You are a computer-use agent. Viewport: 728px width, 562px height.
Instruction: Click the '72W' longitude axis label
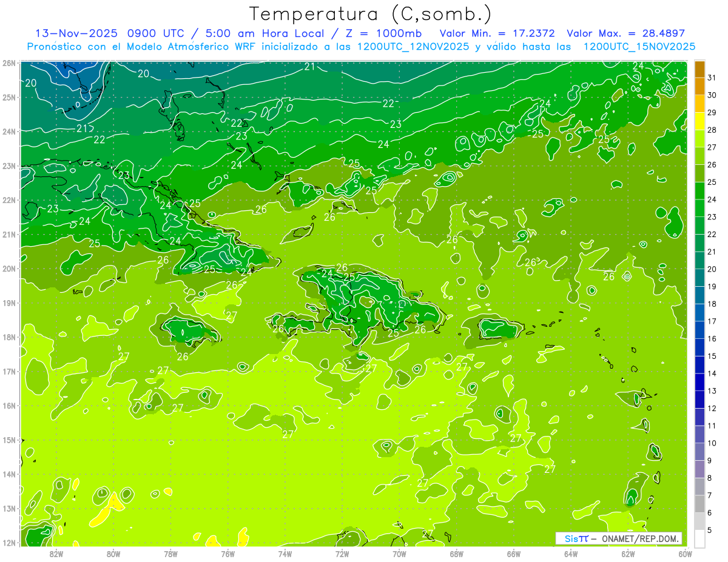(x=342, y=554)
